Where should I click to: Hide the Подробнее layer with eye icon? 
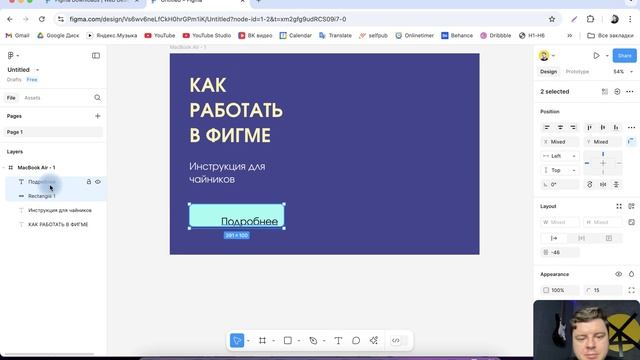[x=98, y=182]
